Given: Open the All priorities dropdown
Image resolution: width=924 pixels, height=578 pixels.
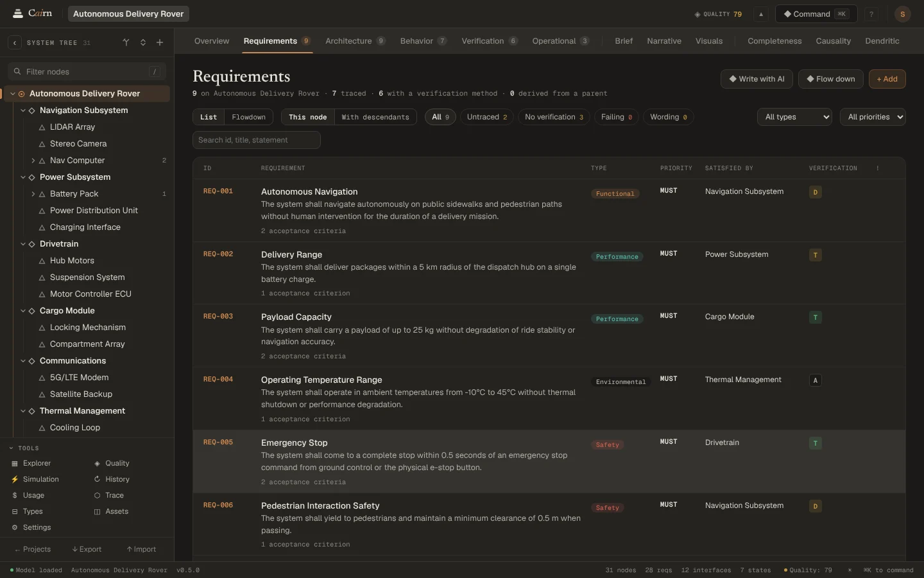Looking at the screenshot, I should 873,117.
